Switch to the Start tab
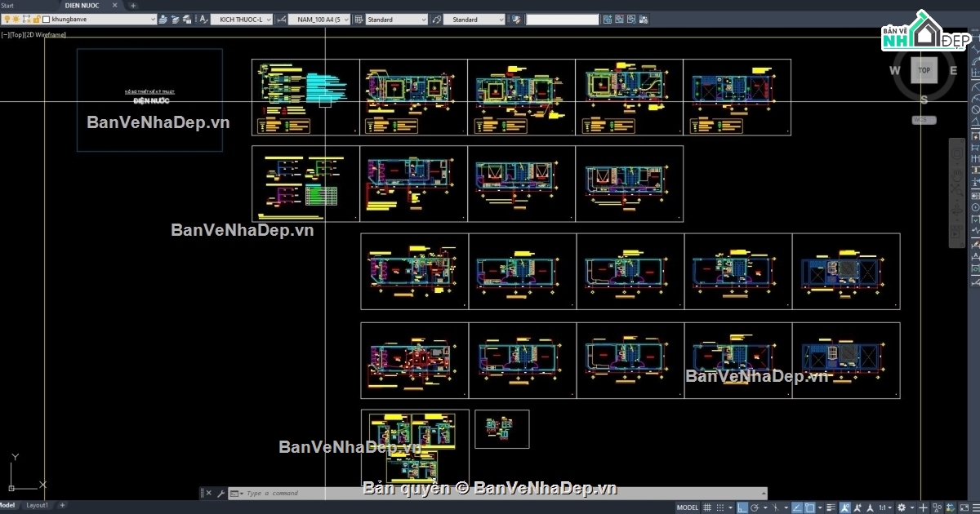This screenshot has height=514, width=980. 7,5
